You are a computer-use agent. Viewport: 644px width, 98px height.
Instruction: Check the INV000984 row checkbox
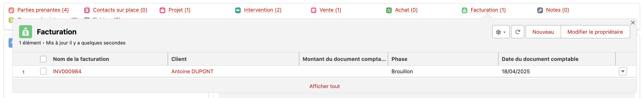click(x=43, y=71)
